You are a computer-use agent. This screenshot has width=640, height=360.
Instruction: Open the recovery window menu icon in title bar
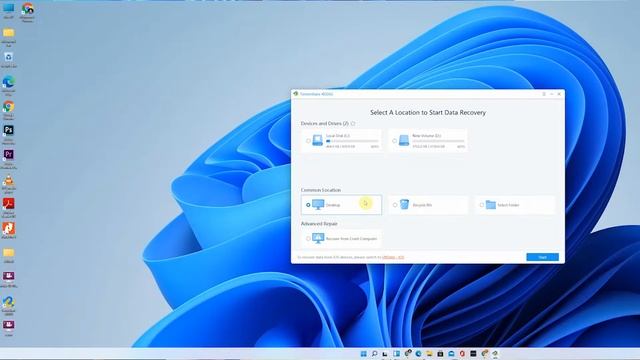544,94
